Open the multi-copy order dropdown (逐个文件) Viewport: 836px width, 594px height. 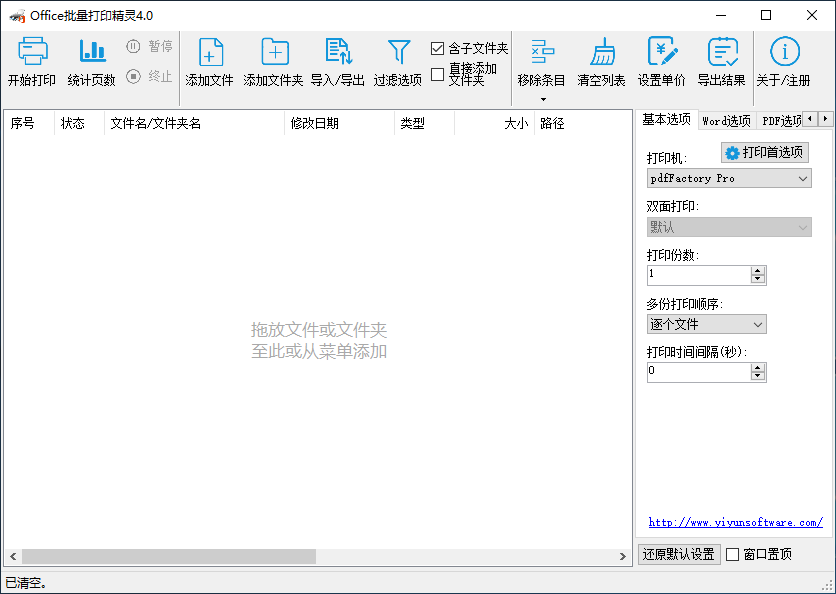click(706, 324)
